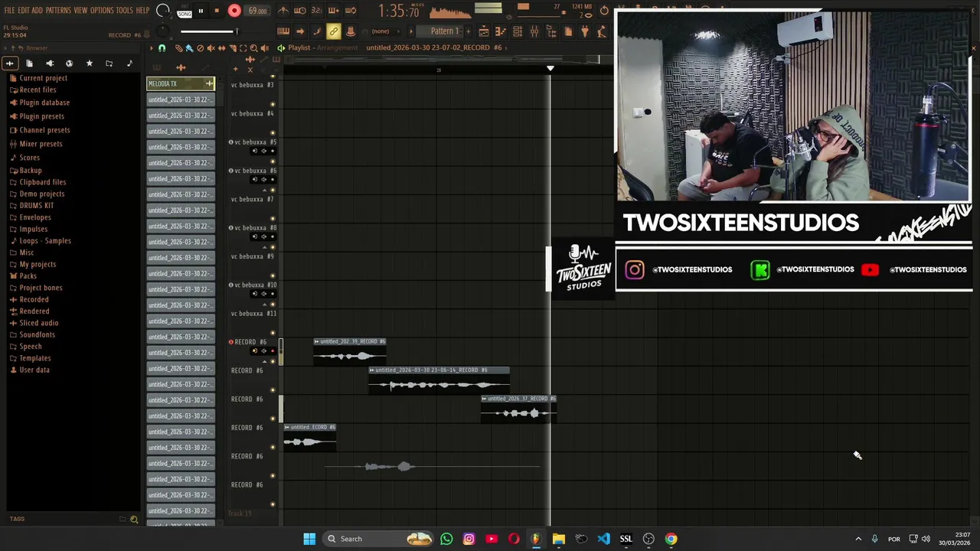
Task: Enable playlist magnet snap icon
Action: point(162,48)
